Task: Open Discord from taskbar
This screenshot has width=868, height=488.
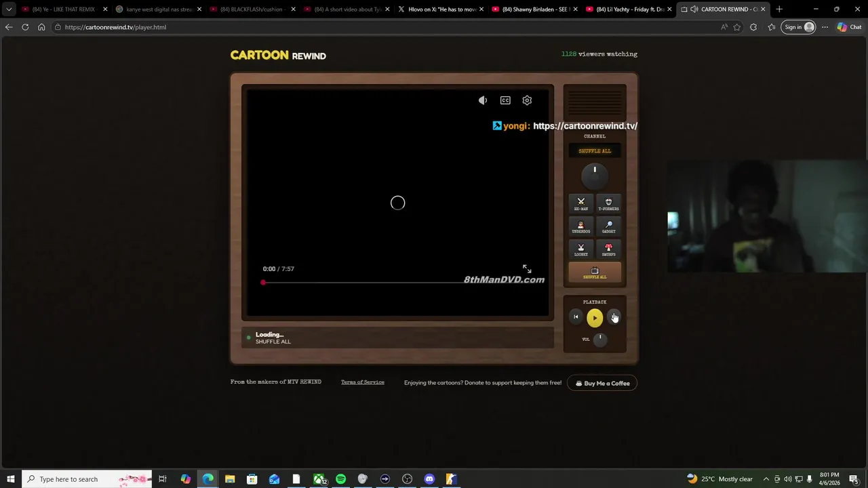Action: 429,479
